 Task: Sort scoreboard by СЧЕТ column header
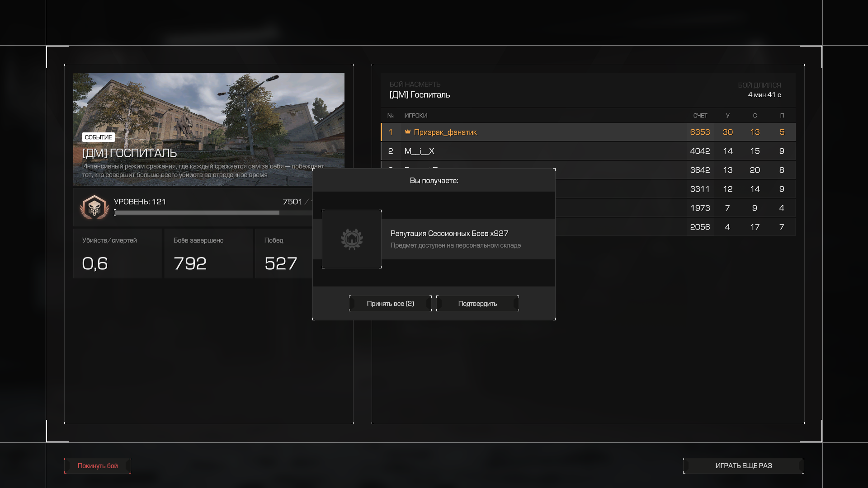pos(700,116)
